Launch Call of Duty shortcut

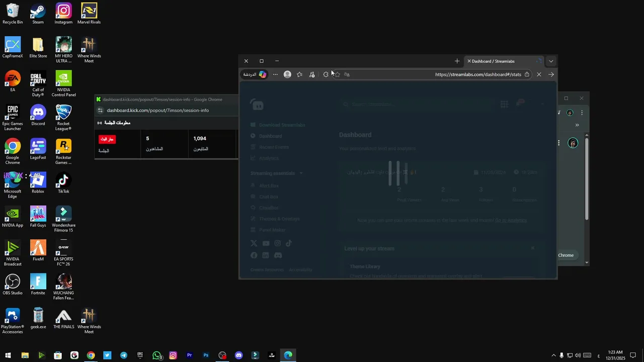click(x=38, y=83)
